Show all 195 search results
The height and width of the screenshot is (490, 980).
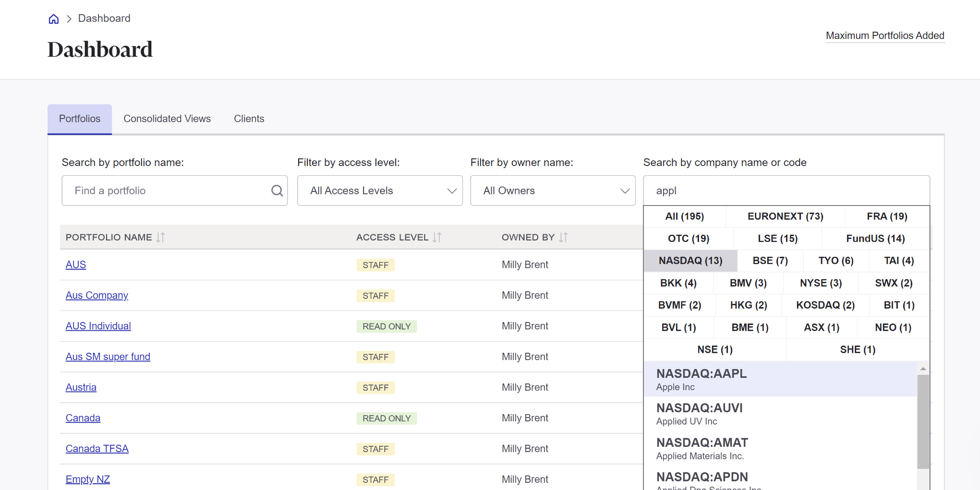(x=685, y=216)
